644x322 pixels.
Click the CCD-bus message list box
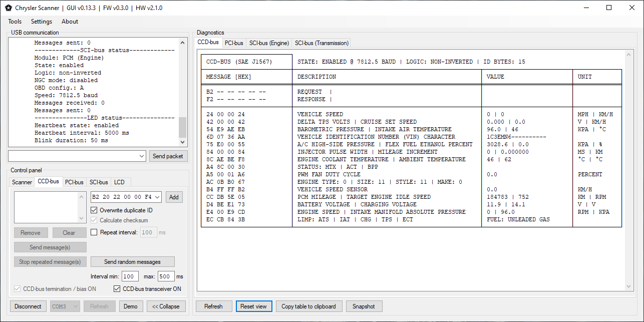coord(46,207)
